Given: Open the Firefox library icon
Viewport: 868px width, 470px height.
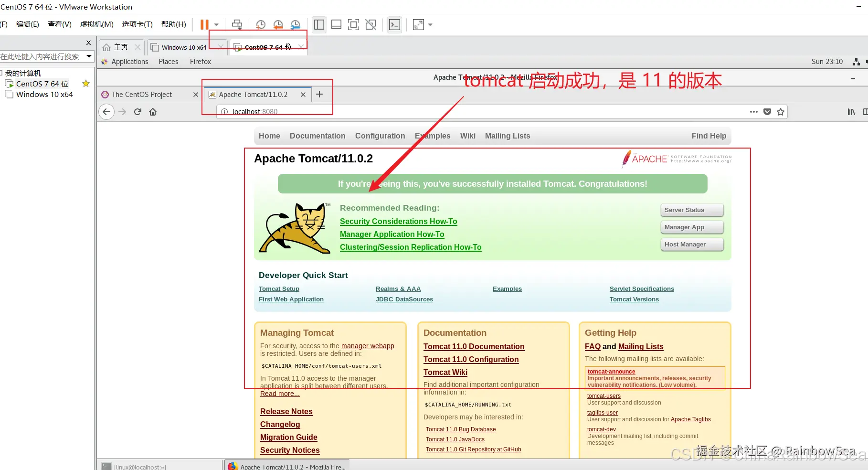Looking at the screenshot, I should 851,112.
